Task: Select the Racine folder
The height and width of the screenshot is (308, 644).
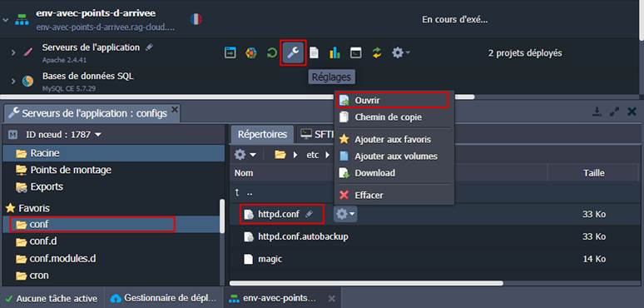Action: click(x=114, y=153)
